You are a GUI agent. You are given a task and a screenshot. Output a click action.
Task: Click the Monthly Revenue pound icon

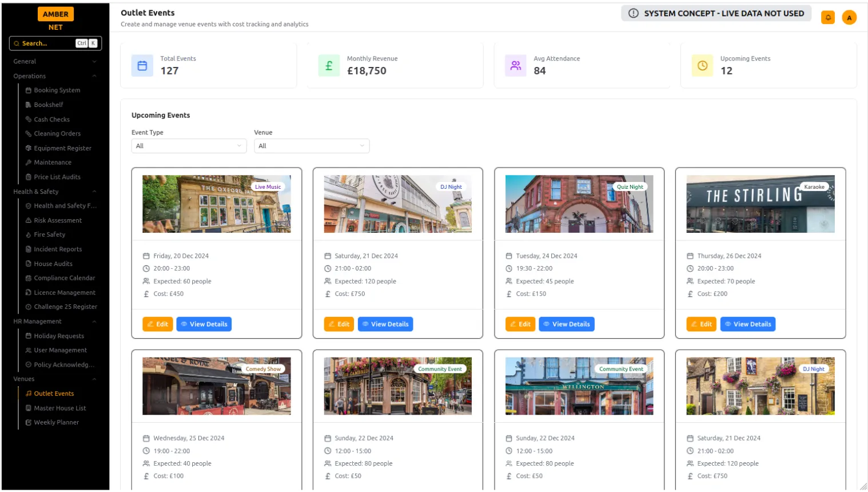click(x=329, y=66)
